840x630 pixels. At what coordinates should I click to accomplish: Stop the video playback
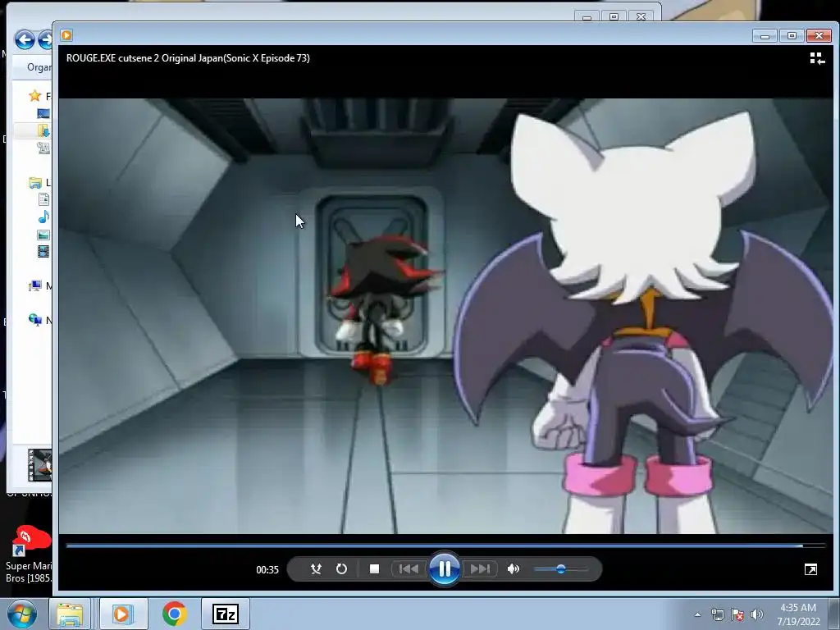[x=374, y=569]
